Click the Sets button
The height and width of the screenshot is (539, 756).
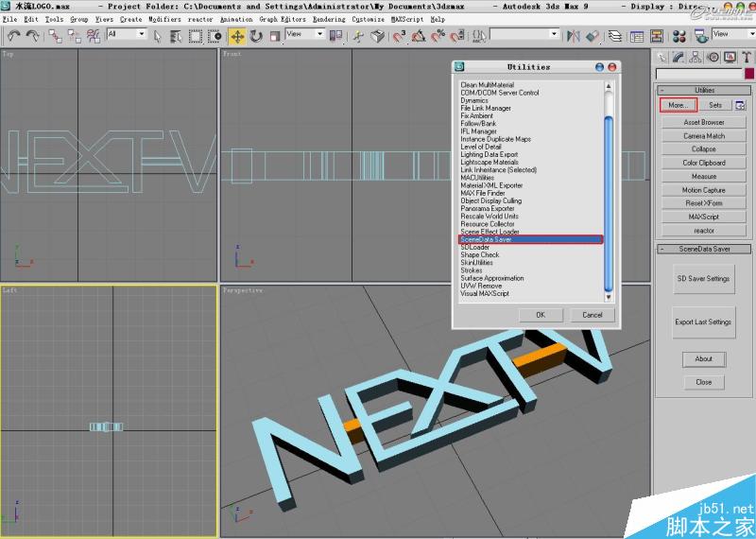pyautogui.click(x=715, y=105)
